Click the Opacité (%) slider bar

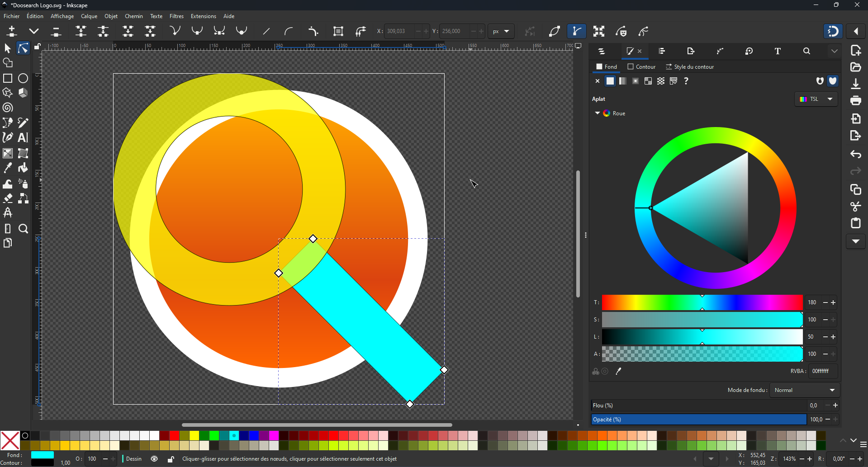[x=698, y=420]
